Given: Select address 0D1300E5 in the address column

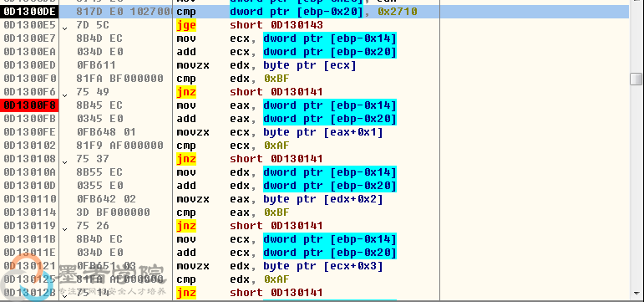Looking at the screenshot, I should (x=29, y=25).
